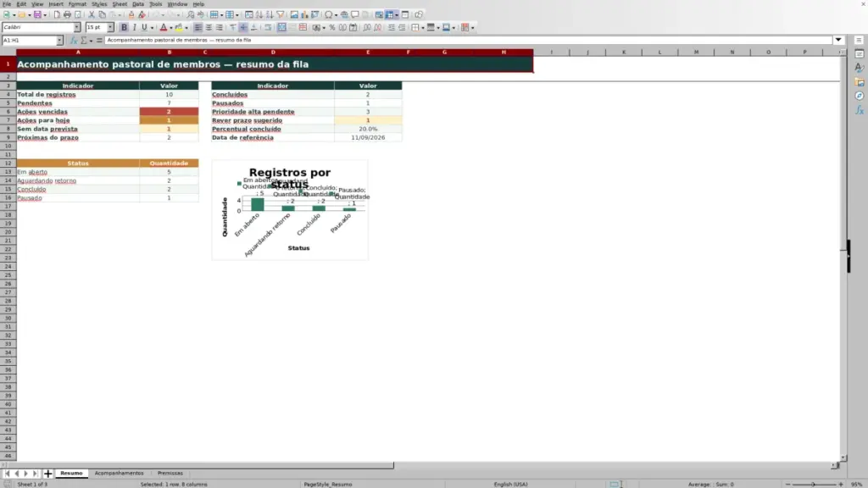This screenshot has width=868, height=488.
Task: Open the Format menu
Action: (77, 4)
